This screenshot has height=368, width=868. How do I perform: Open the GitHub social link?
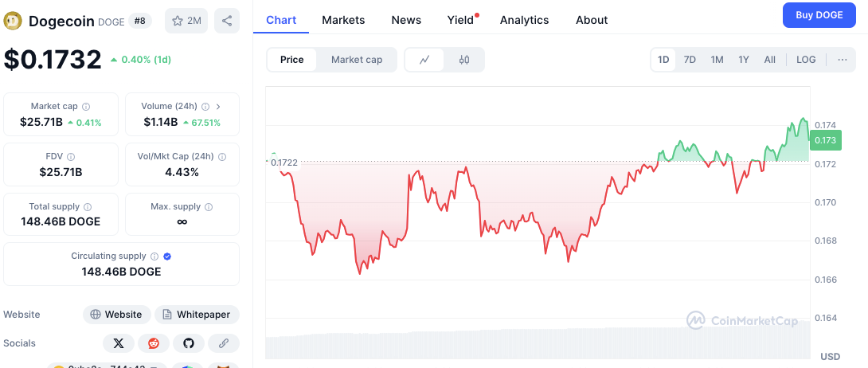tap(189, 343)
